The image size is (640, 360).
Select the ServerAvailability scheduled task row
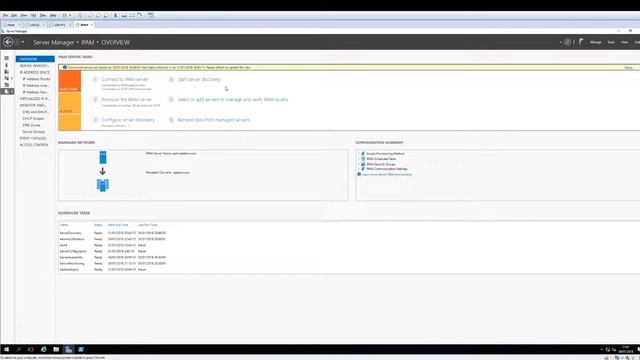tap(113, 258)
